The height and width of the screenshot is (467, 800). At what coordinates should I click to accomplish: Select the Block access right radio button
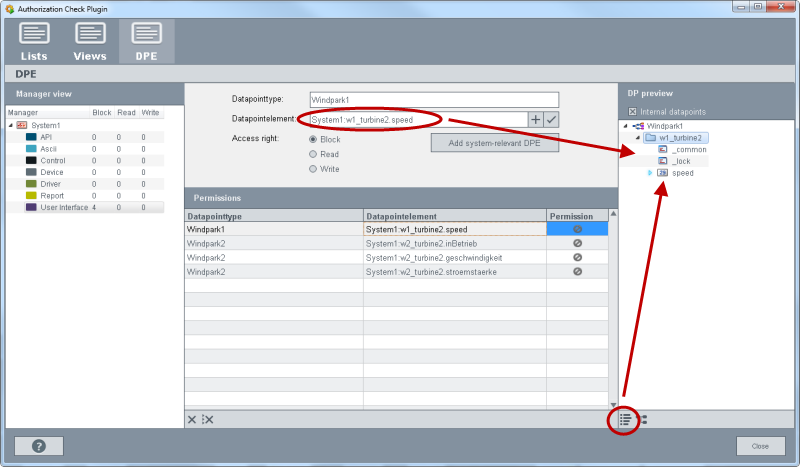coord(313,140)
